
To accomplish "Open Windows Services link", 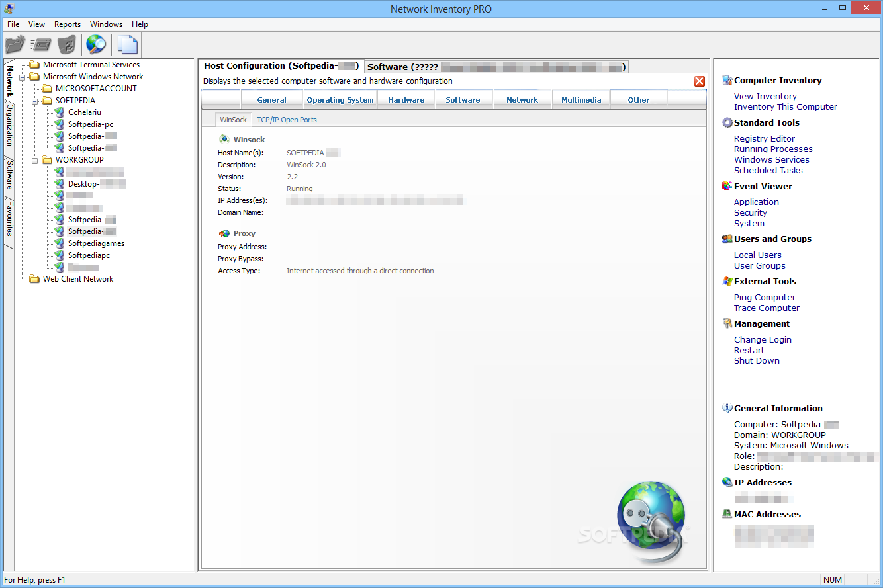I will [772, 159].
